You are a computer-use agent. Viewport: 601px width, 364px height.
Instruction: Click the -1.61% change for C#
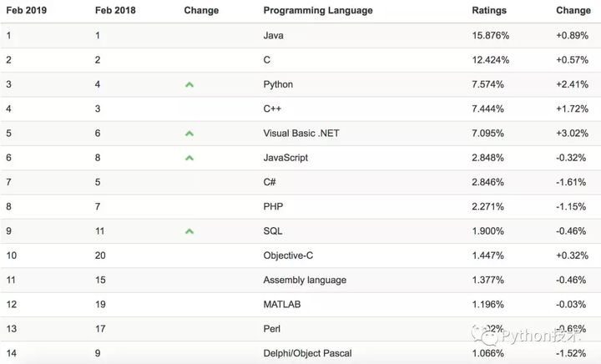tap(571, 182)
